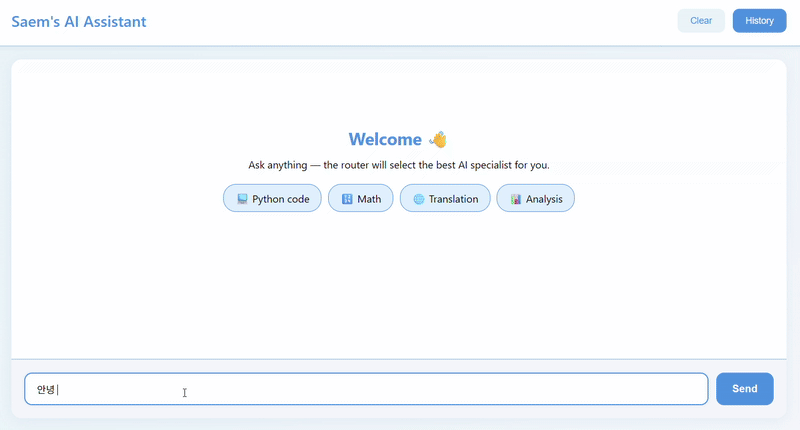Open the chat History
Image resolution: width=800 pixels, height=430 pixels.
(759, 21)
